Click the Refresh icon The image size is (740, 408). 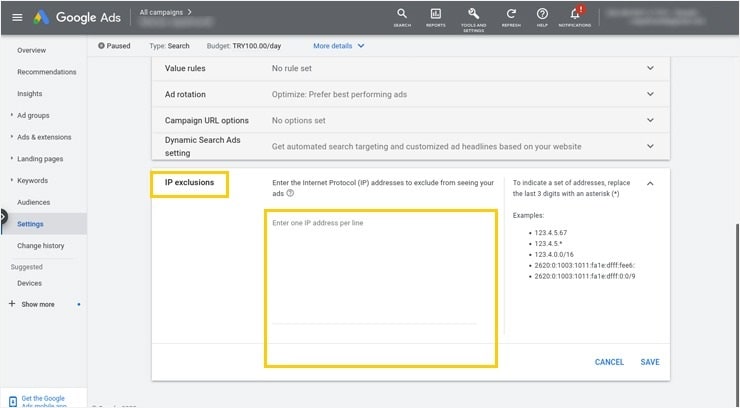tap(510, 14)
